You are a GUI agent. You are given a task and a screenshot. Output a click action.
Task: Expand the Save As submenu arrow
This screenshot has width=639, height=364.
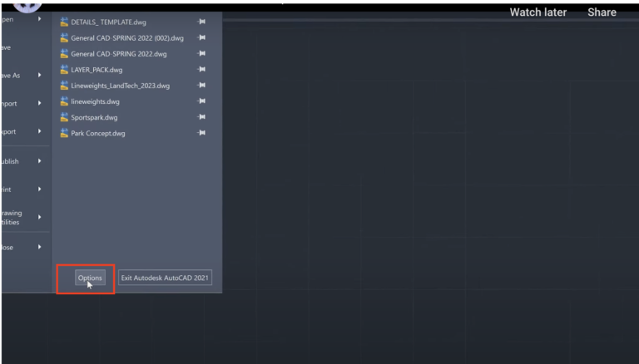[x=39, y=75]
